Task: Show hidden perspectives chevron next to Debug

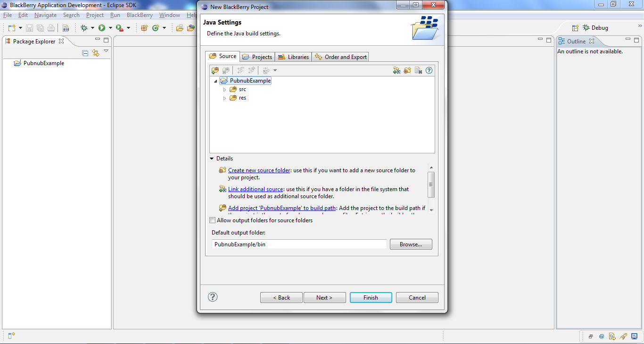Action: point(640,26)
